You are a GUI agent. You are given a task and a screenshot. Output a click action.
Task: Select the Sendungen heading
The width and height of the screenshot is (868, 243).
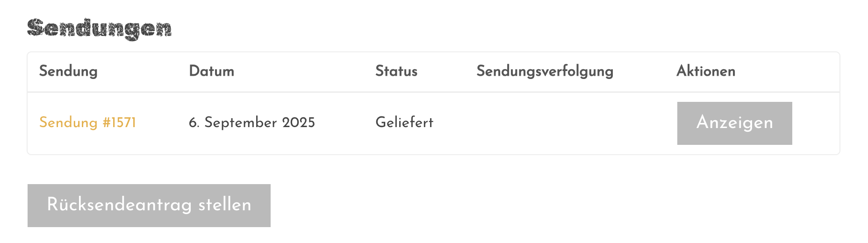click(x=100, y=29)
